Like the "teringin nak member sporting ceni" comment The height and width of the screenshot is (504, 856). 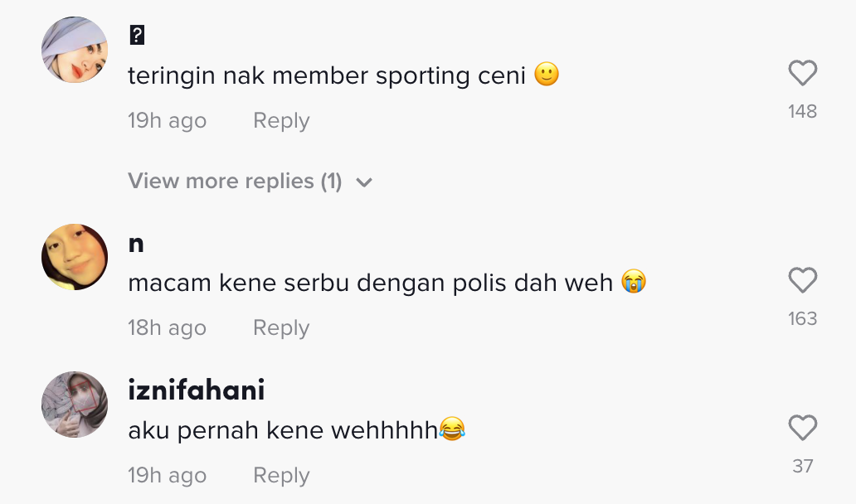pos(802,75)
